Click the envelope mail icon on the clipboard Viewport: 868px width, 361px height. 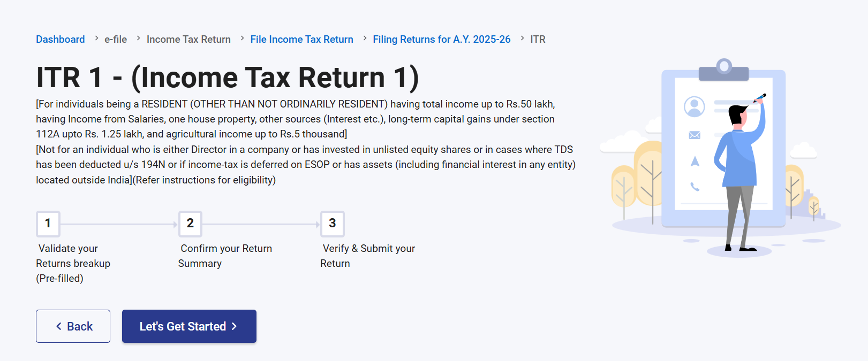coord(695,135)
